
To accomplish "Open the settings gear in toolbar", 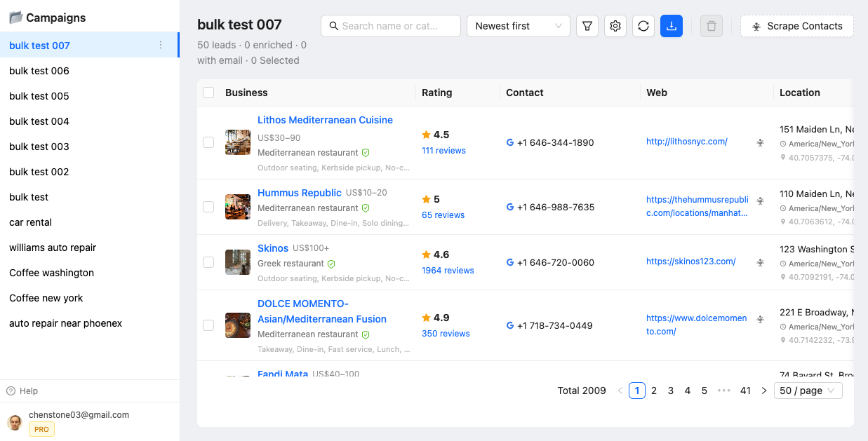I will (615, 26).
